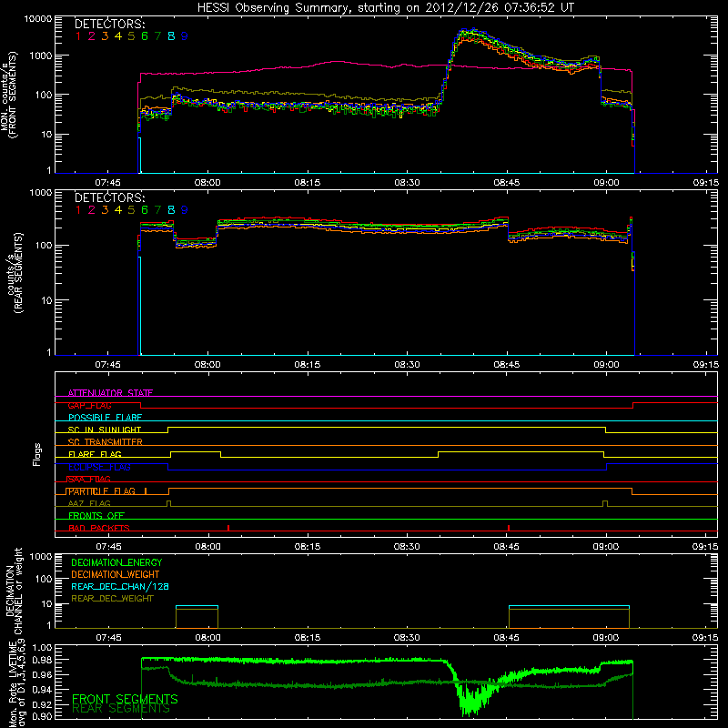Click the 08:45 time tick under the Flags panel
Image resolution: width=728 pixels, height=728 pixels.
click(507, 547)
